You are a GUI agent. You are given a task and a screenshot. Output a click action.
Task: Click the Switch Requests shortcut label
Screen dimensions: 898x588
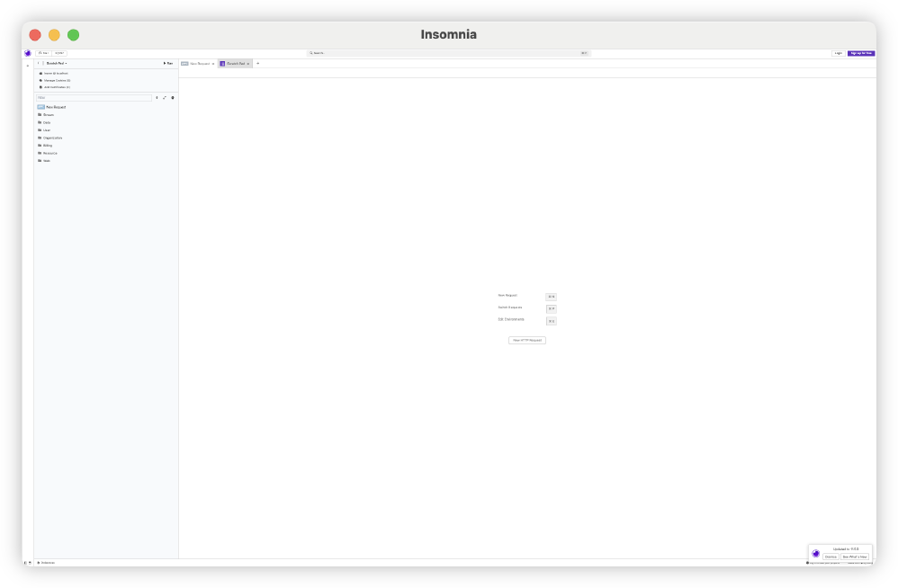[x=509, y=307]
